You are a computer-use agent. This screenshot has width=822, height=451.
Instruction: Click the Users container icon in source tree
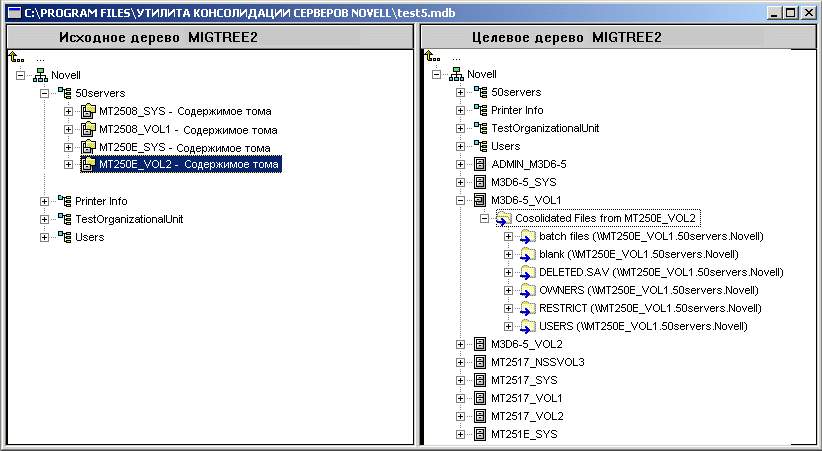coord(64,237)
